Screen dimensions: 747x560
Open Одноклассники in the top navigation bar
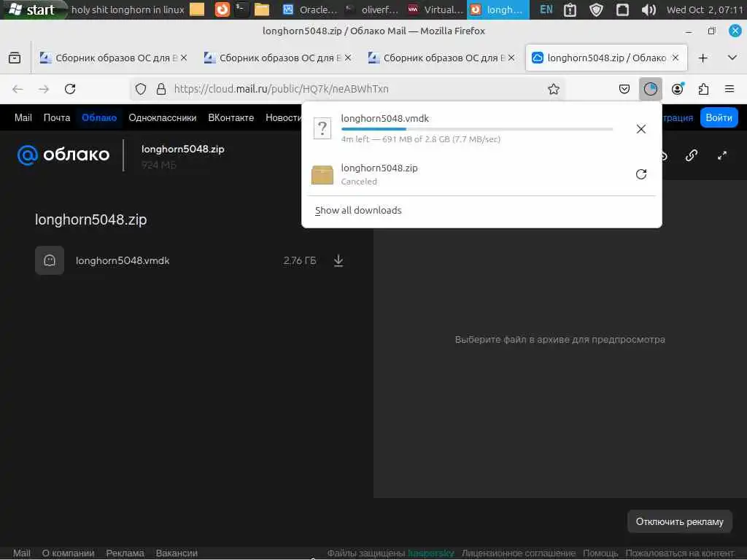coord(163,117)
